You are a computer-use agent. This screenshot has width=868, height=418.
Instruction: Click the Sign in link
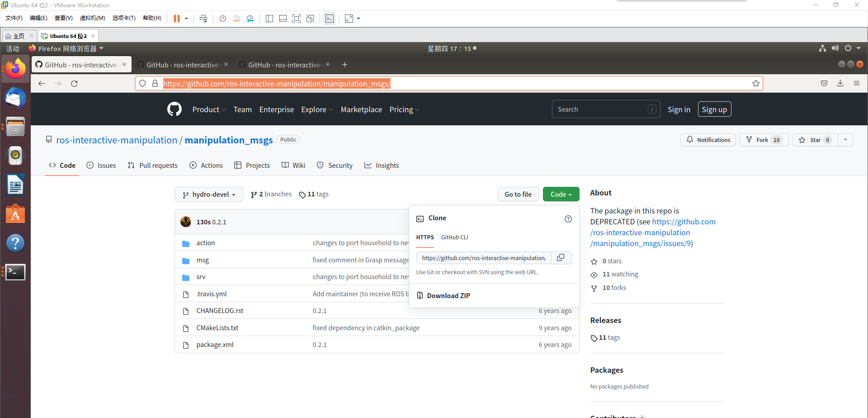pyautogui.click(x=679, y=109)
